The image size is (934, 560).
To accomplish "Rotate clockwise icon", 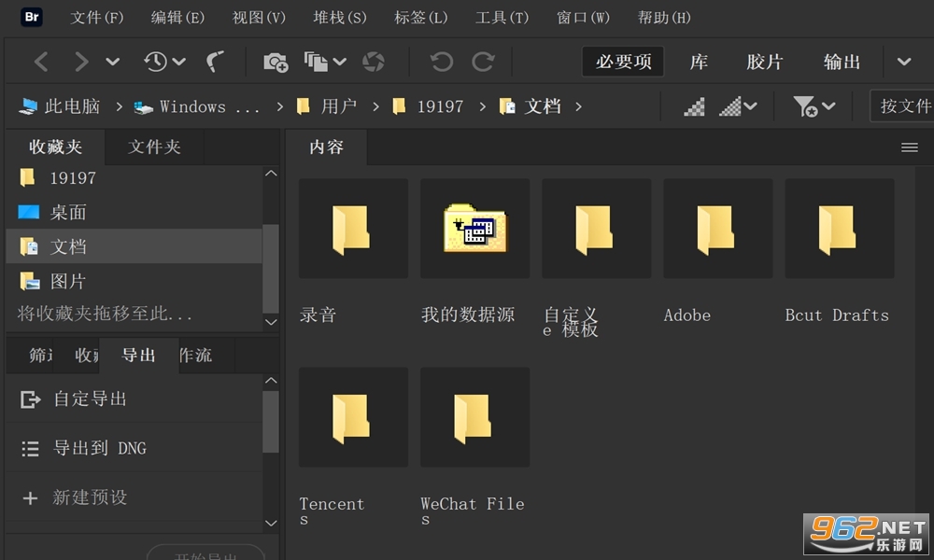I will (483, 62).
